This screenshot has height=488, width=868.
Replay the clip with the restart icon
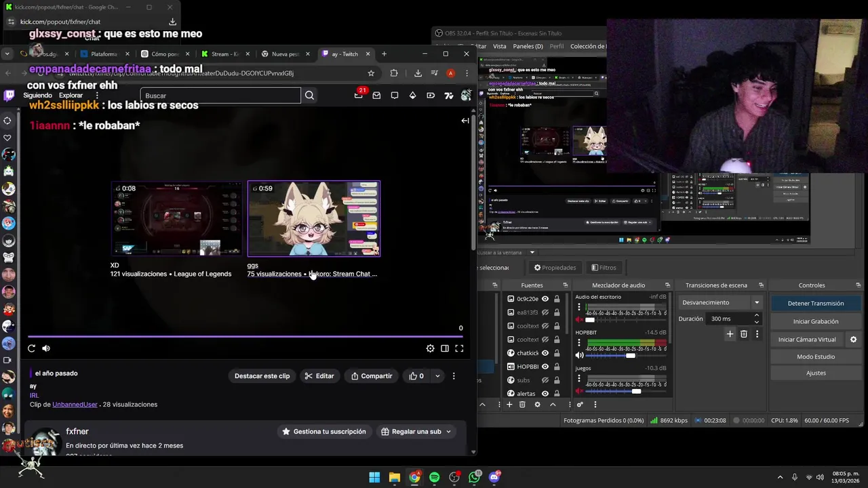31,348
